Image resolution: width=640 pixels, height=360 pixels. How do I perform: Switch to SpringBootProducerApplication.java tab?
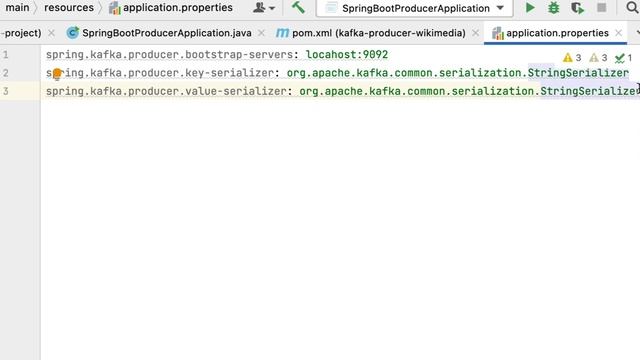pos(167,33)
